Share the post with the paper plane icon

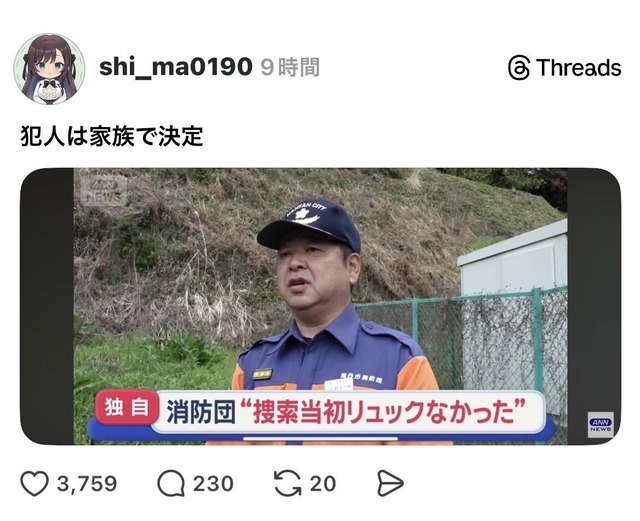[390, 483]
